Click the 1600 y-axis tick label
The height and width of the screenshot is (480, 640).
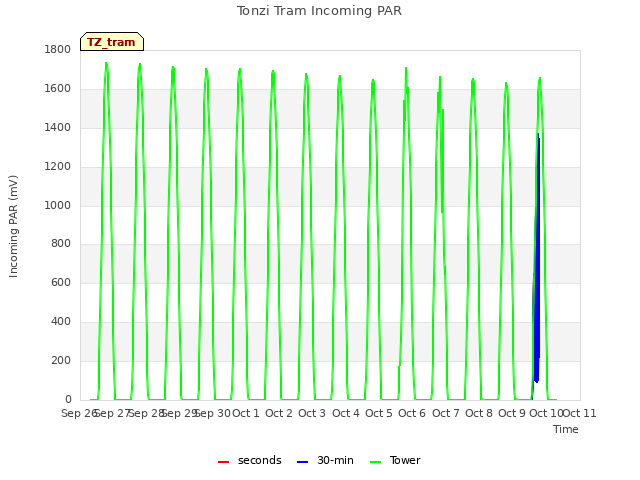click(58, 89)
